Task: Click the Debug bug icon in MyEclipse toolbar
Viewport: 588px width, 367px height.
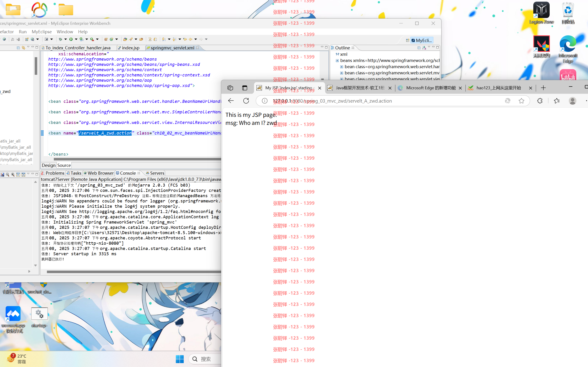Action: [60, 39]
